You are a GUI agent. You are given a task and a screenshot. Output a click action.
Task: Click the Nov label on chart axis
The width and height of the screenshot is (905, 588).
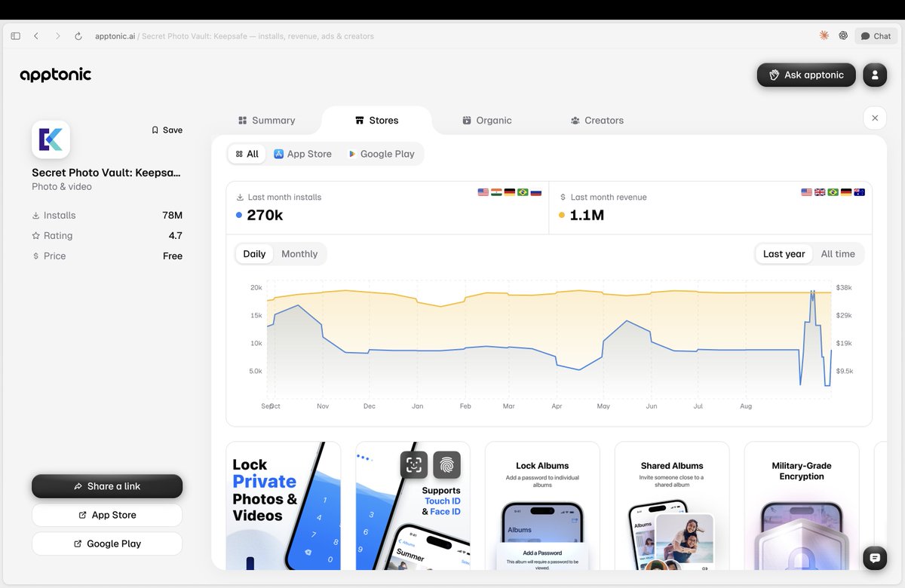[x=323, y=406]
